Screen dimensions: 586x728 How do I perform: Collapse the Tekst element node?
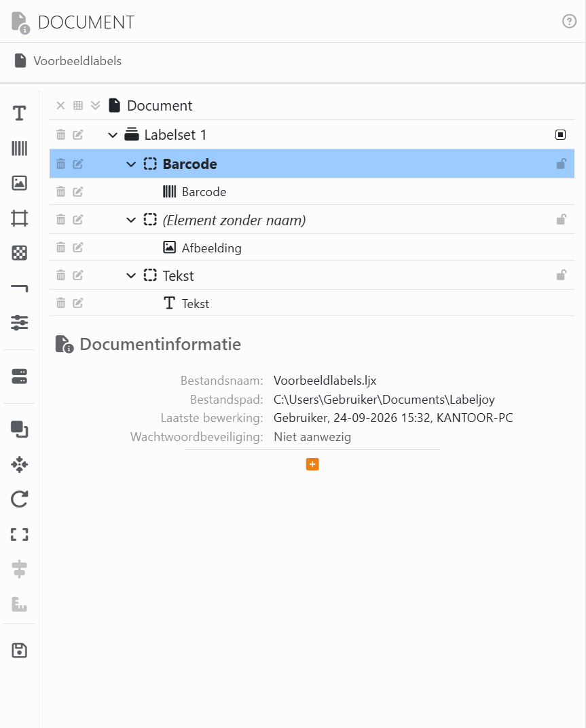tap(131, 275)
